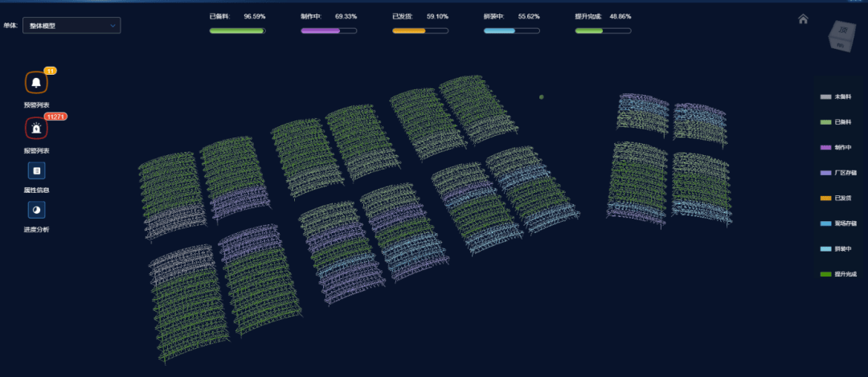This screenshot has width=868, height=377.
Task: Click the home icon to reset view
Action: [x=803, y=19]
